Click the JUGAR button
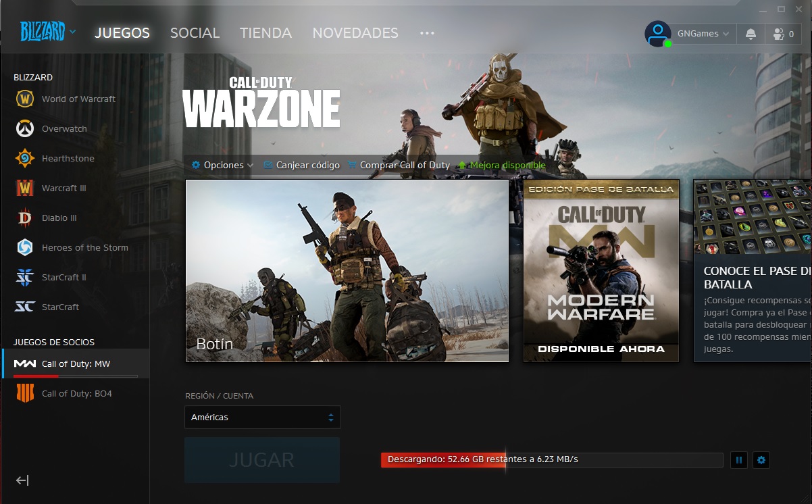This screenshot has width=812, height=504. click(x=262, y=460)
